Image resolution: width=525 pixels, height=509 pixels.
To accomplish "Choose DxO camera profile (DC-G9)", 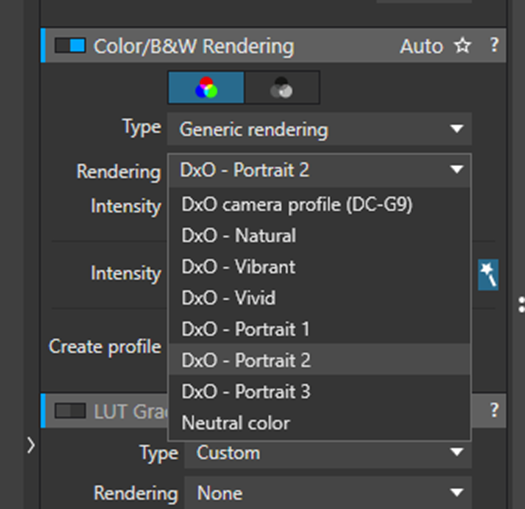I will [319, 205].
